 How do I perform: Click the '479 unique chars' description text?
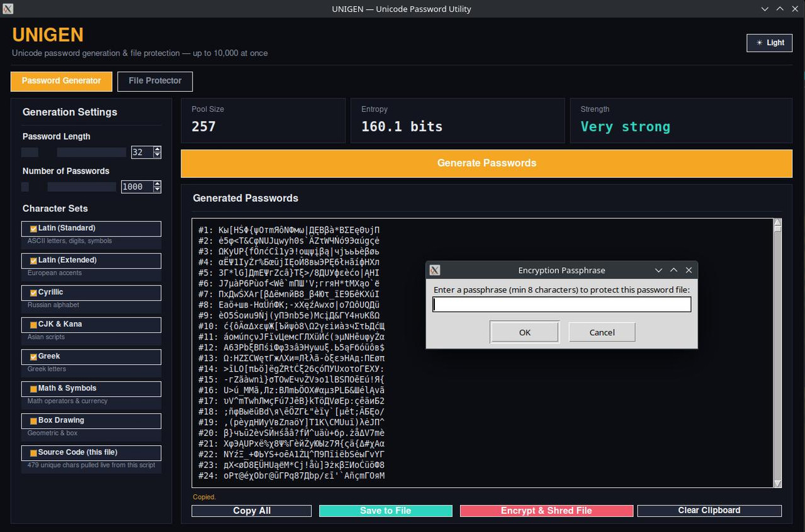pos(91,465)
